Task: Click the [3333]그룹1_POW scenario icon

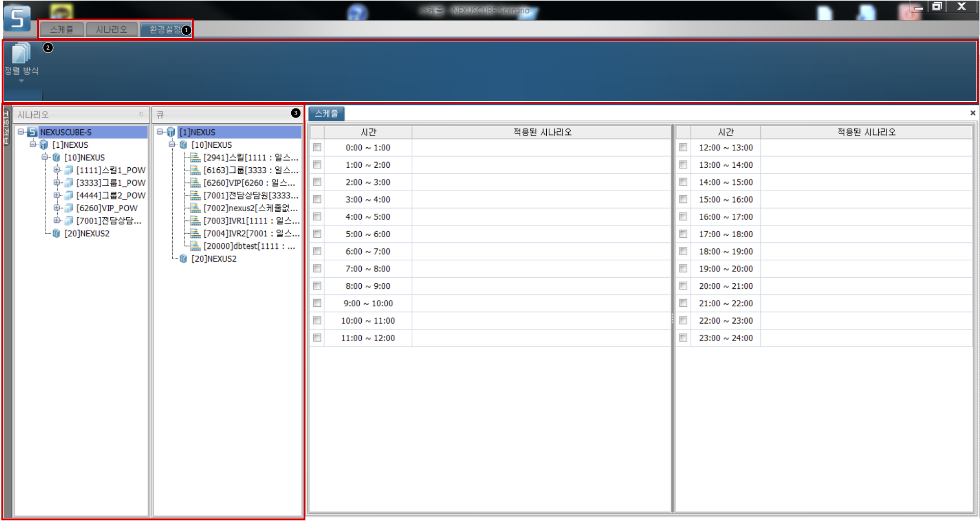Action: [x=68, y=183]
